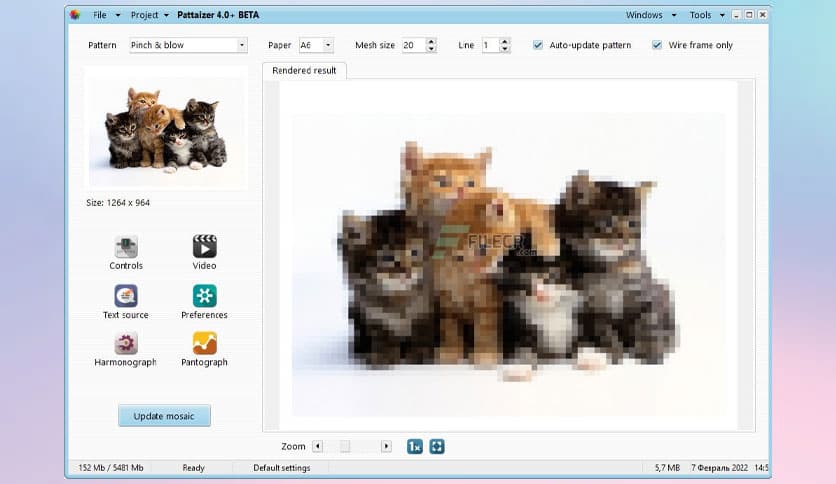Image resolution: width=836 pixels, height=484 pixels.
Task: Open the Project menu
Action: pyautogui.click(x=144, y=15)
